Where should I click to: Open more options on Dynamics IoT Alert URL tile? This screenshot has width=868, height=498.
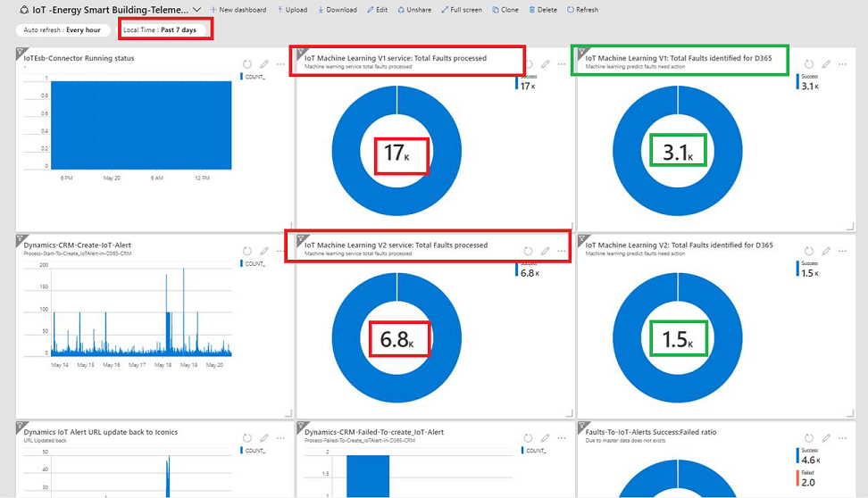coord(281,438)
